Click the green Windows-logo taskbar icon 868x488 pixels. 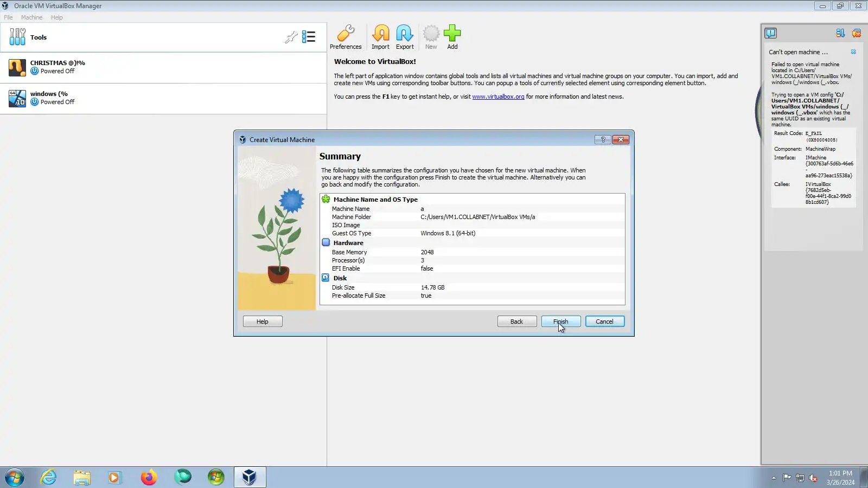(x=216, y=478)
